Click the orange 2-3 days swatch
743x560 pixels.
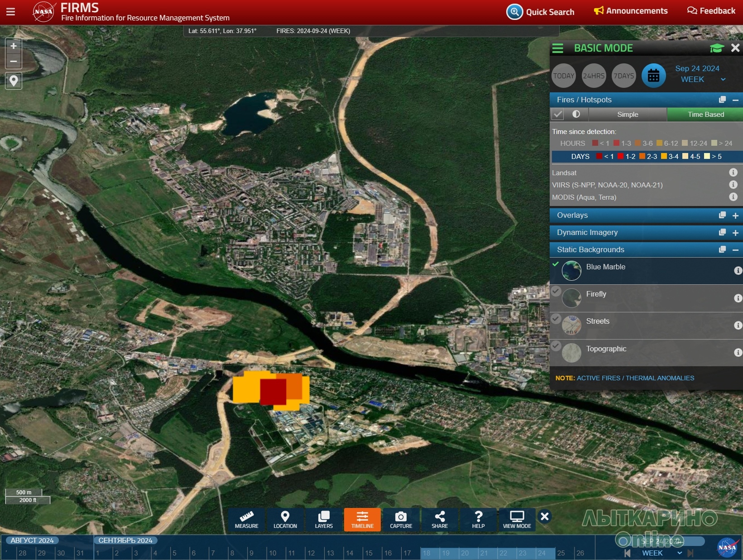[x=642, y=156]
